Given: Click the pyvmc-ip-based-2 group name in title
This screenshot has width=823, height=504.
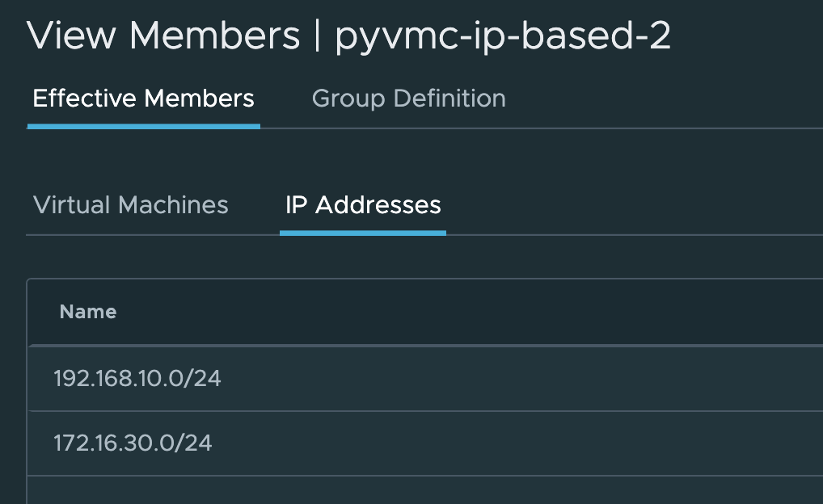Looking at the screenshot, I should click(503, 37).
